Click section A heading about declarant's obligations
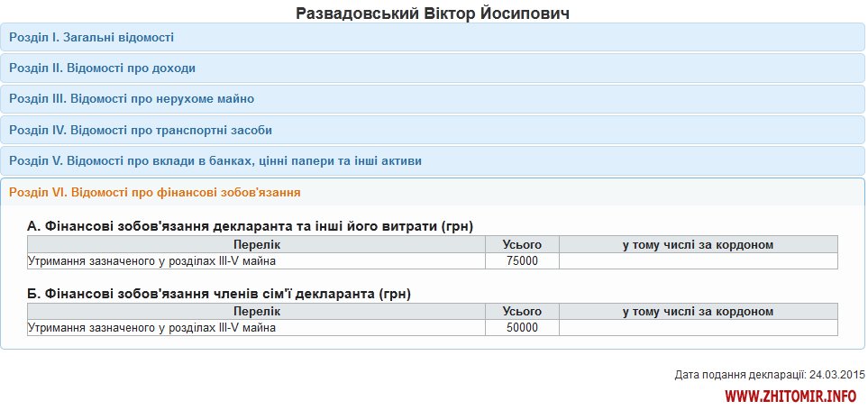This screenshot has height=410, width=868. 251,225
